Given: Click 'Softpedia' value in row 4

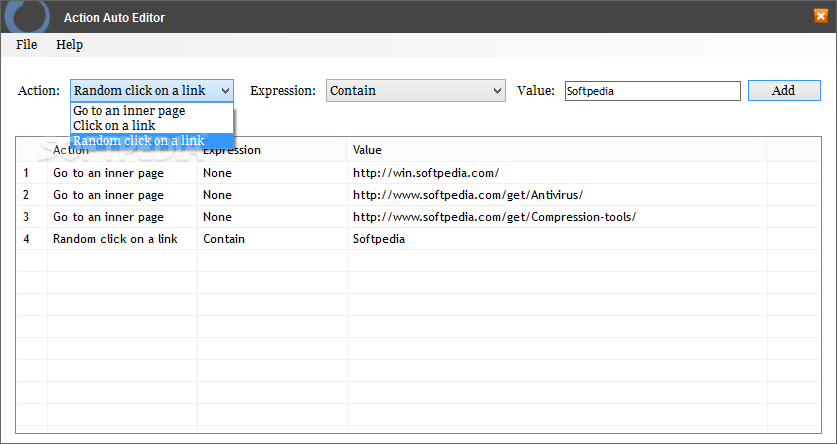Looking at the screenshot, I should tap(379, 239).
